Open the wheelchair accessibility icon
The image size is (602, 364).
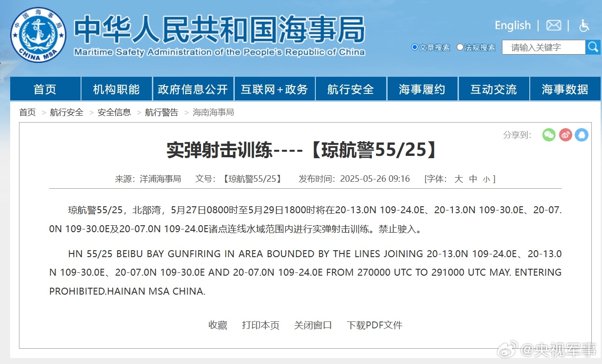point(584,25)
